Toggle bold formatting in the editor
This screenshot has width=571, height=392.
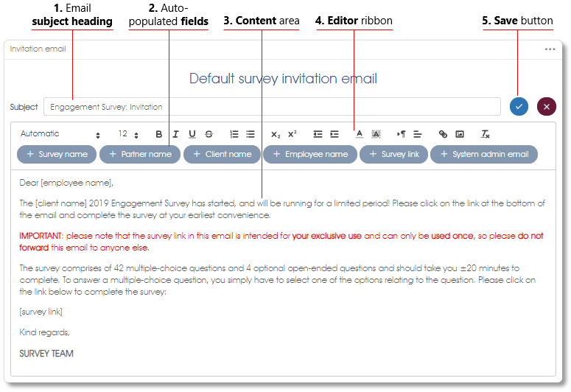(158, 134)
